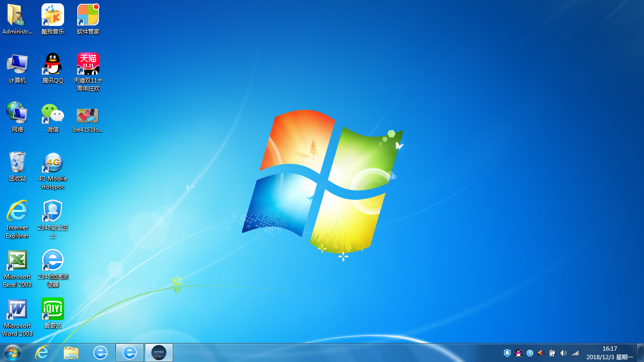Open the Windows Start menu orb

click(x=13, y=352)
